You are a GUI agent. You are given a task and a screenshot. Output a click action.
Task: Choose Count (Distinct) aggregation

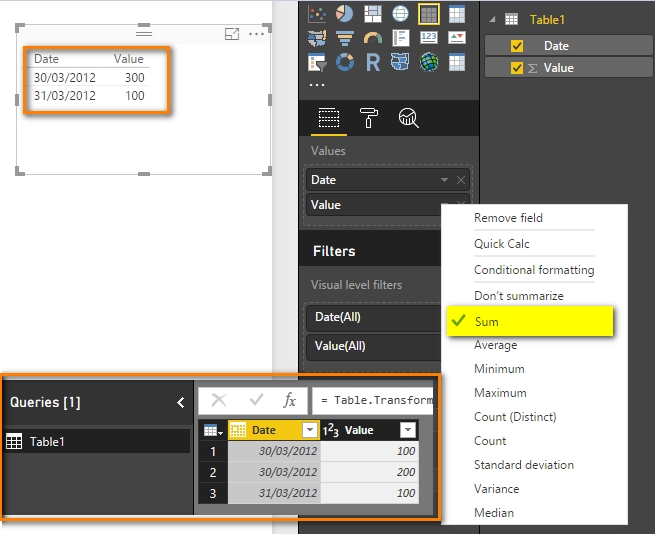coord(515,417)
